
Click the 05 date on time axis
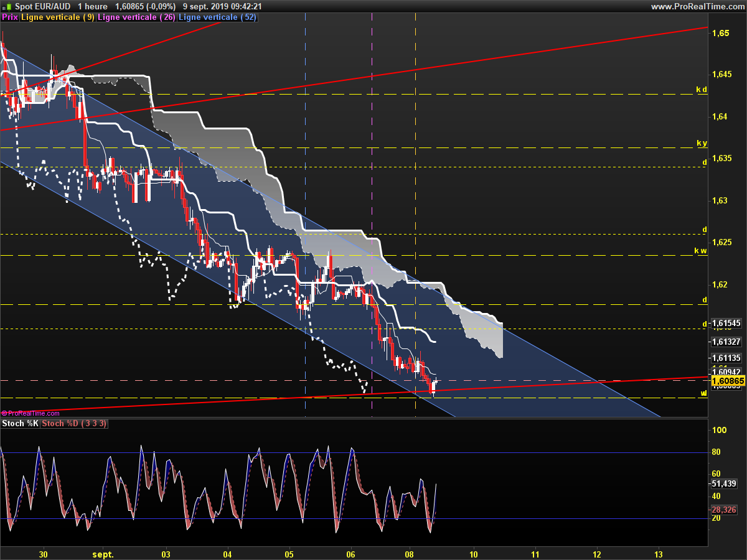(x=289, y=553)
